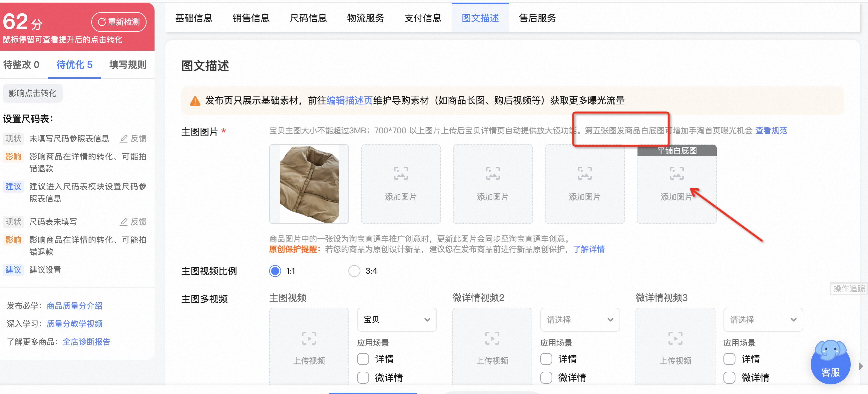This screenshot has width=868, height=394.
Task: Check 微详情 under 微详情视频3 应用场景
Action: tap(729, 377)
